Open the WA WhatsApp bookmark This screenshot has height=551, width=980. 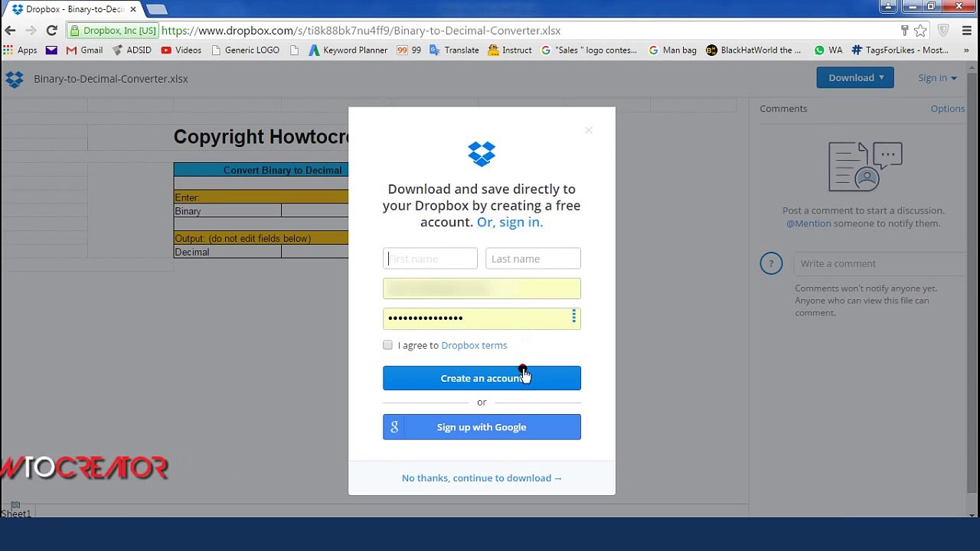click(x=828, y=50)
